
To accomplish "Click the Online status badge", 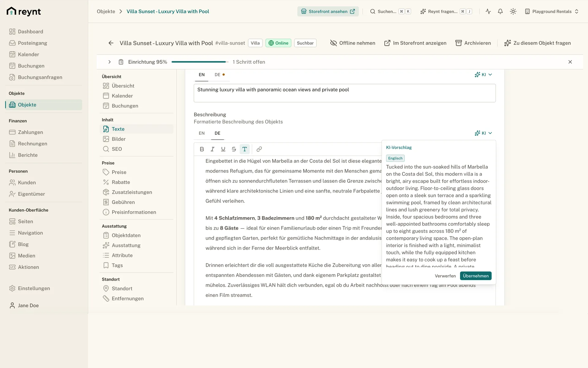I will pos(278,43).
